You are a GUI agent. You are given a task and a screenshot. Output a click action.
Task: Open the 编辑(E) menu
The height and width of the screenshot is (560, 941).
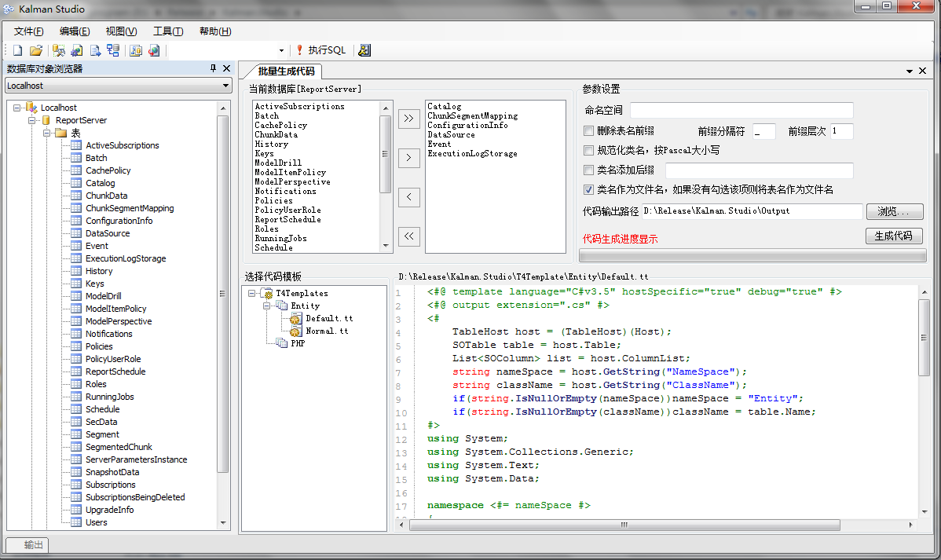pos(75,31)
